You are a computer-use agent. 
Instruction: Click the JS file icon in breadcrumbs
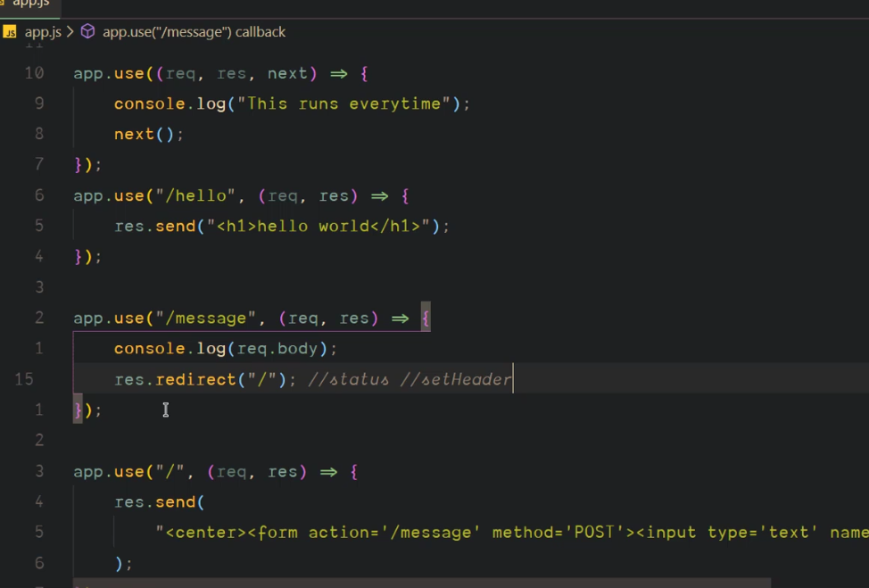pyautogui.click(x=10, y=32)
